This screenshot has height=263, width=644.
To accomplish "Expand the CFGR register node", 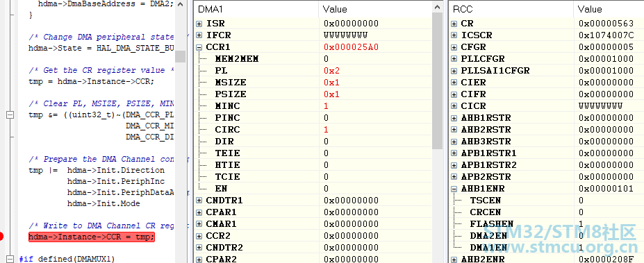I will point(454,47).
